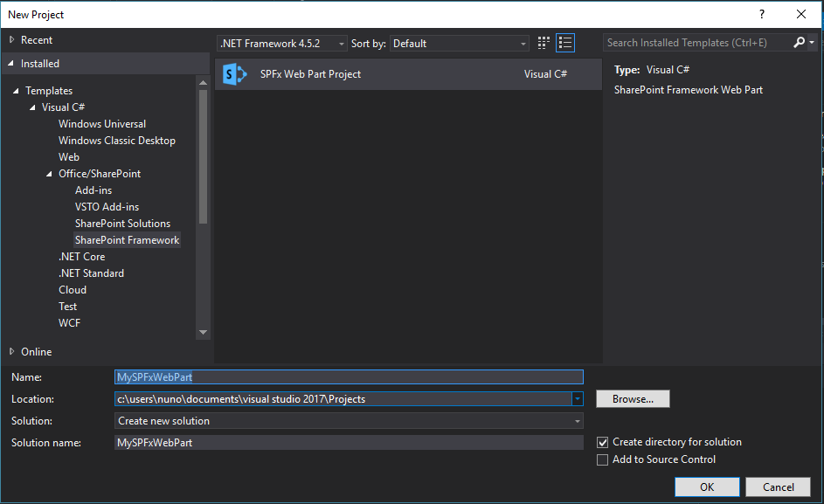
Task: Collapse the Office/SharePoint tree node
Action: pyautogui.click(x=49, y=174)
